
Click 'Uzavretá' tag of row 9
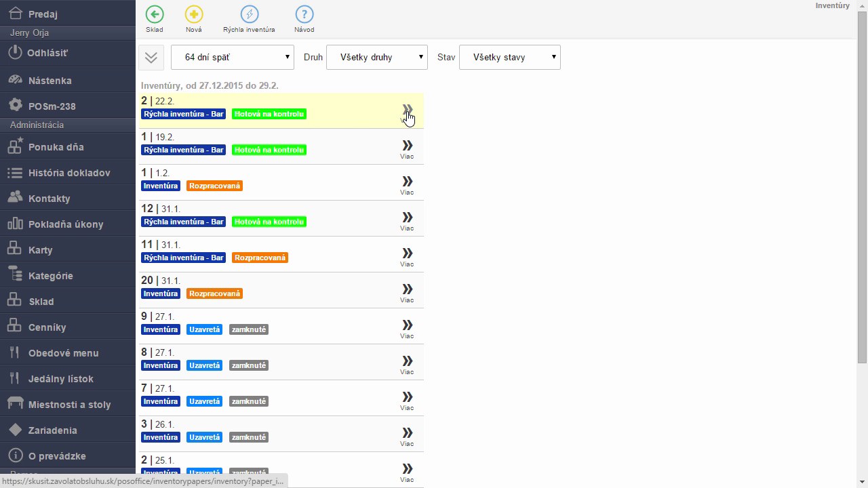click(205, 329)
